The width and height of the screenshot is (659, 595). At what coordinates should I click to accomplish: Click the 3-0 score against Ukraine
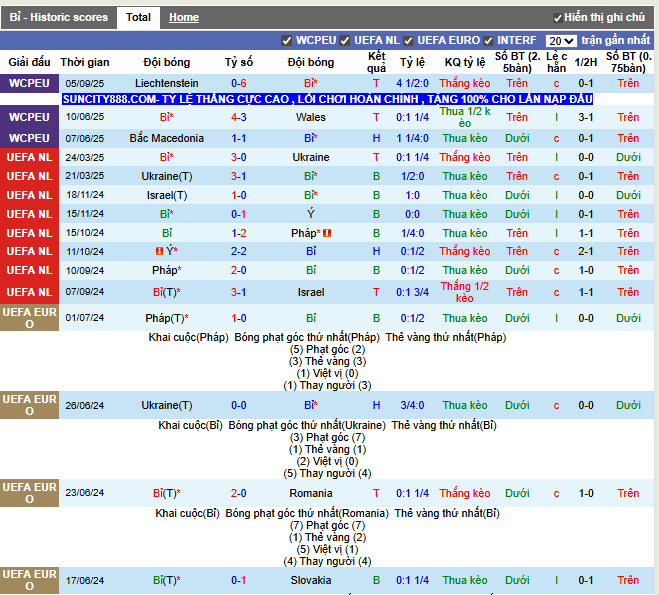[239, 157]
